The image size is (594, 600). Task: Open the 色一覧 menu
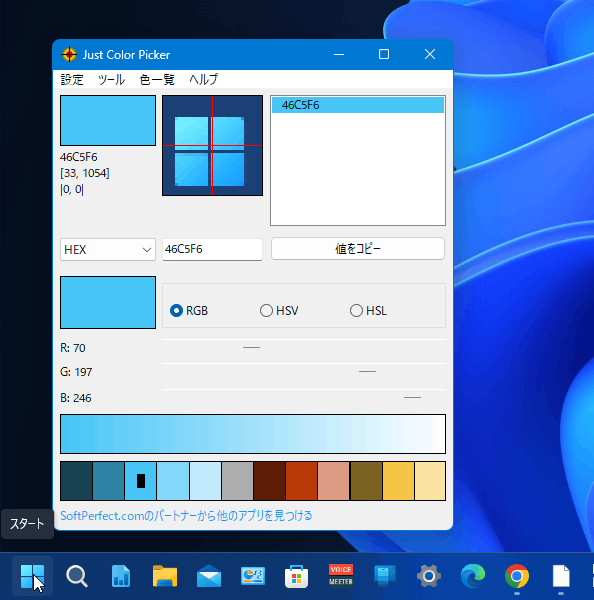pyautogui.click(x=157, y=79)
